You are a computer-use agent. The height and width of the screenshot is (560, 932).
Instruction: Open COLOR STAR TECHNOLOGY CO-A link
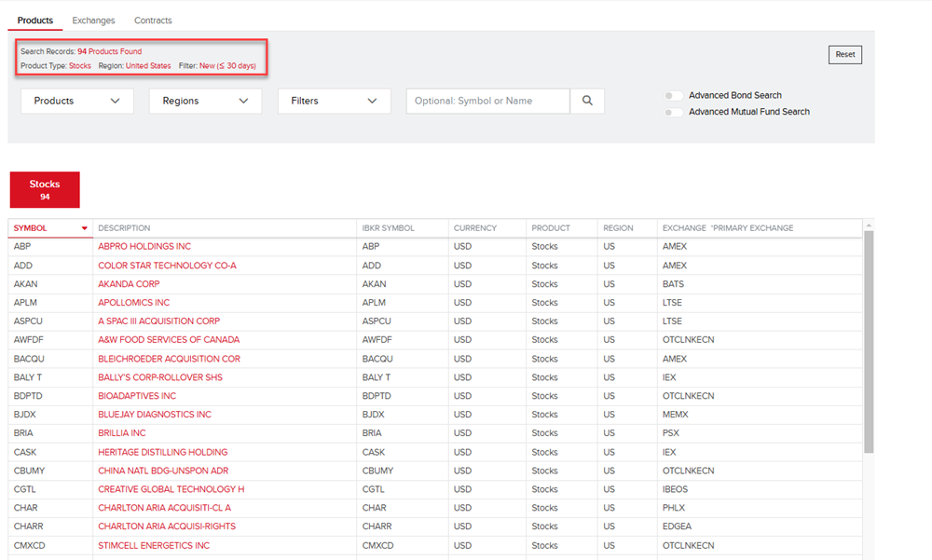pos(167,266)
